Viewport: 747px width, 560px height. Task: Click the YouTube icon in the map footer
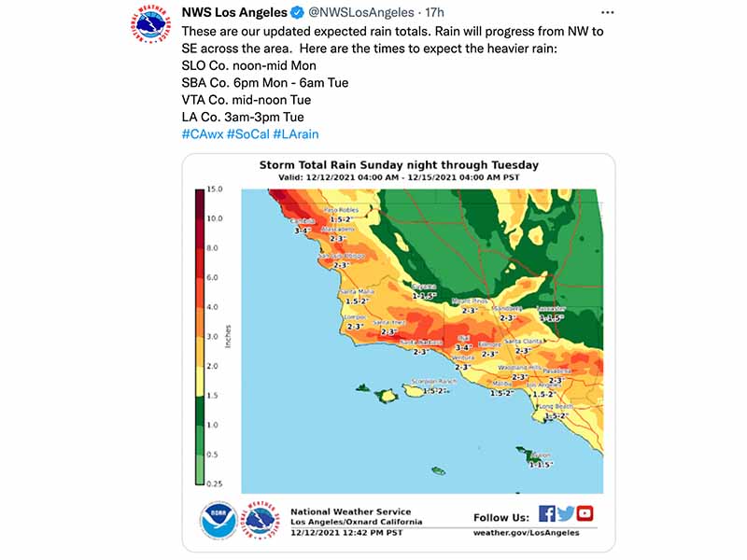585,513
